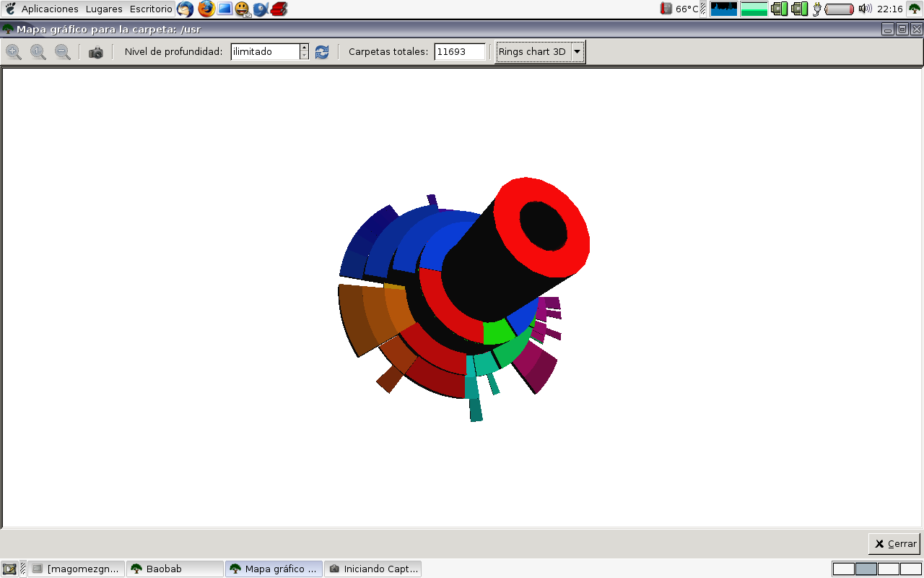Screen dimensions: 924x578
Task: Open the blue screen launcher icon
Action: [x=225, y=9]
